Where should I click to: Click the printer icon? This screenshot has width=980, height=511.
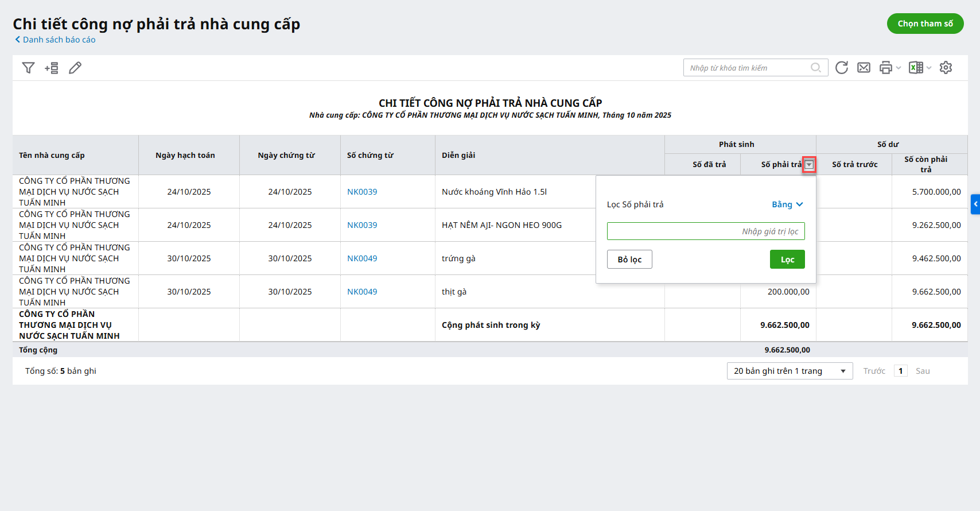coord(886,68)
